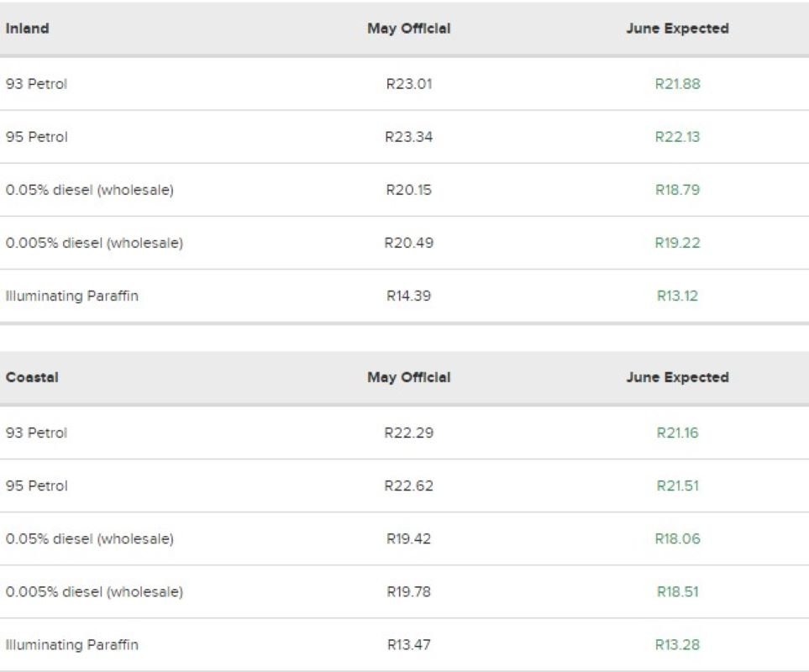Select the R20.15 diesel price cell
The height and width of the screenshot is (672, 809).
[x=408, y=190]
